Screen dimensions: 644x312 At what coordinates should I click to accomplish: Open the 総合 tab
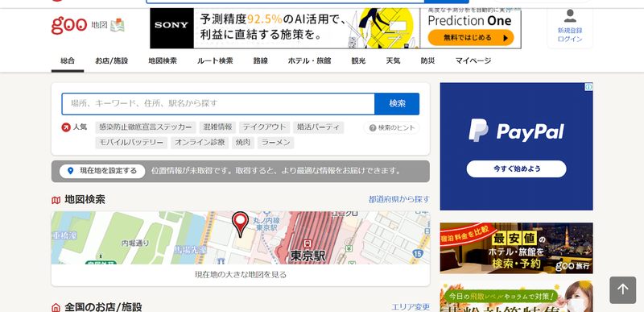tap(68, 60)
